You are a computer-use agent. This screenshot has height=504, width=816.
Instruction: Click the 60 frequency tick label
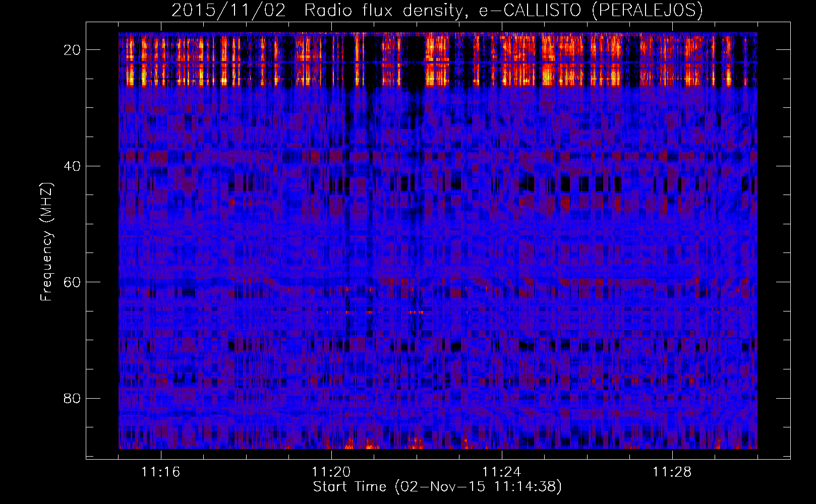click(x=73, y=282)
